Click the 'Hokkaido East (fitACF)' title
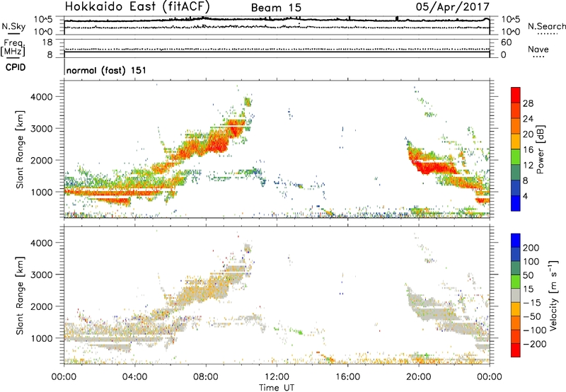Screen dimensions: 566x392 point(137,7)
